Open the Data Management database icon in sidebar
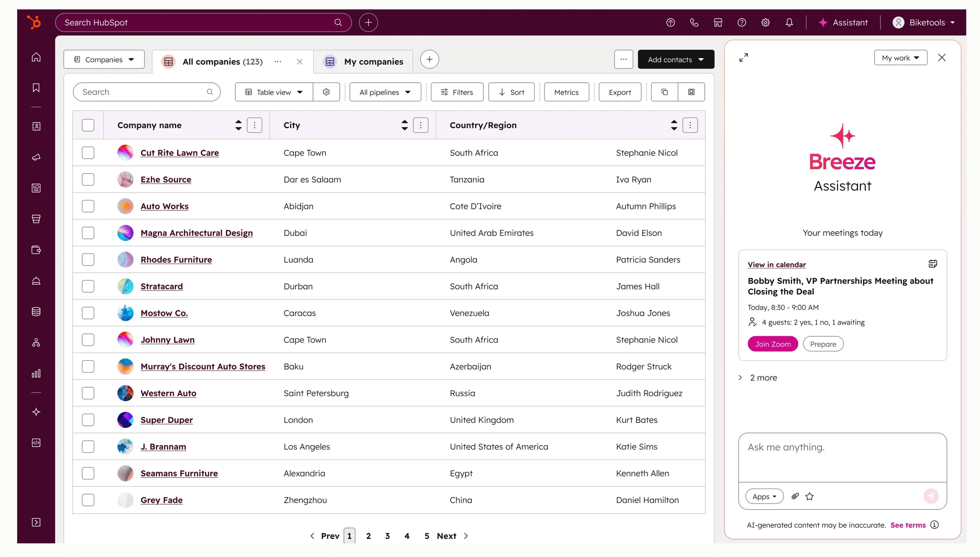The width and height of the screenshot is (980, 557). click(x=36, y=312)
